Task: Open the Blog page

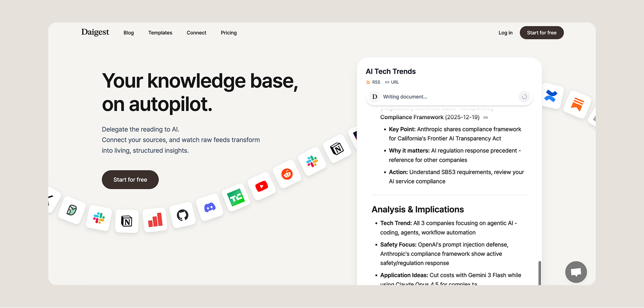Action: click(129, 33)
